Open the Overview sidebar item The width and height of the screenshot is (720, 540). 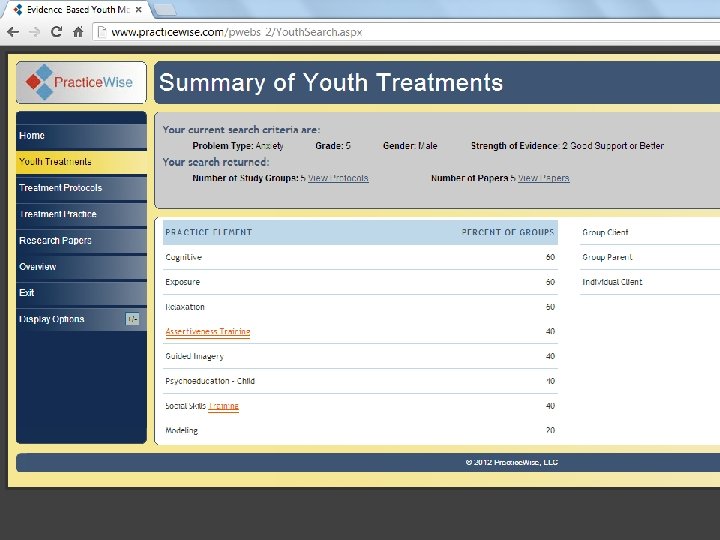pyautogui.click(x=81, y=267)
